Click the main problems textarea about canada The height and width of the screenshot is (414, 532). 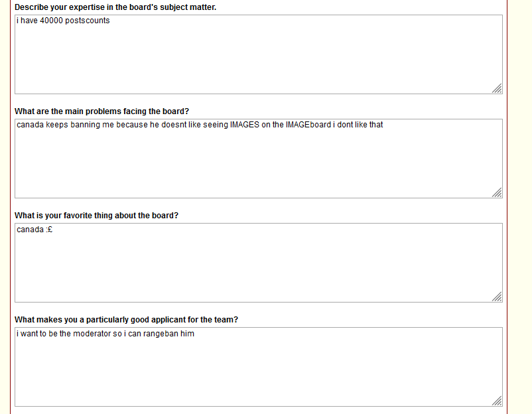pos(259,159)
